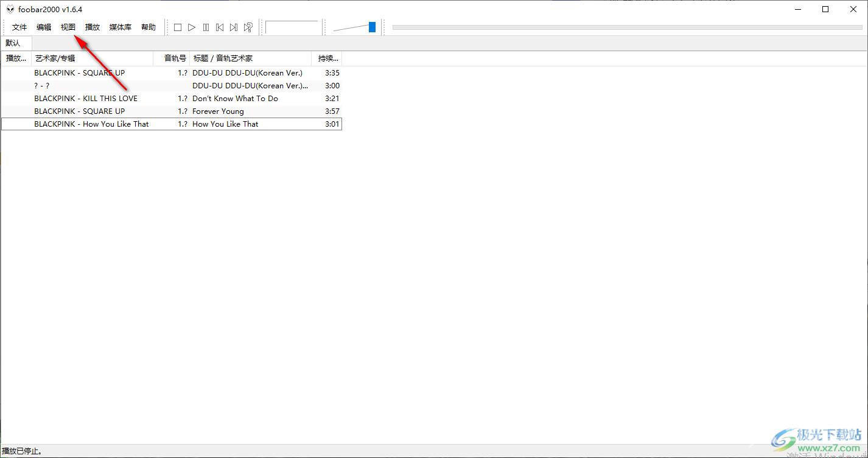
Task: Click the spectrum visualization box in toolbar
Action: coord(292,27)
